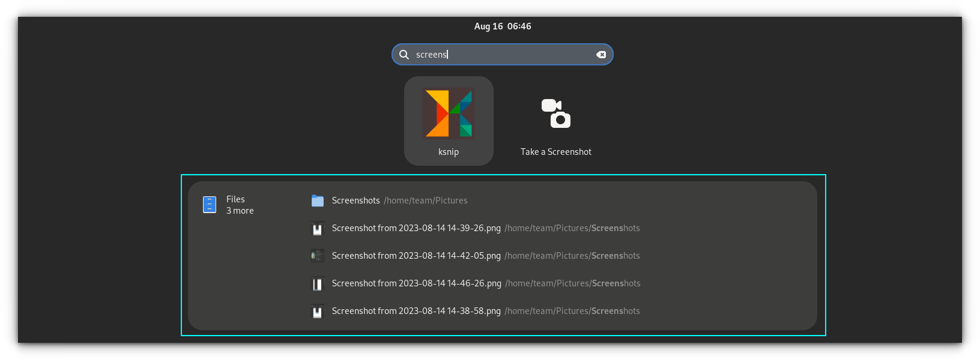Click the magnifier icon in search bar
This screenshot has height=362, width=980.
click(x=404, y=55)
